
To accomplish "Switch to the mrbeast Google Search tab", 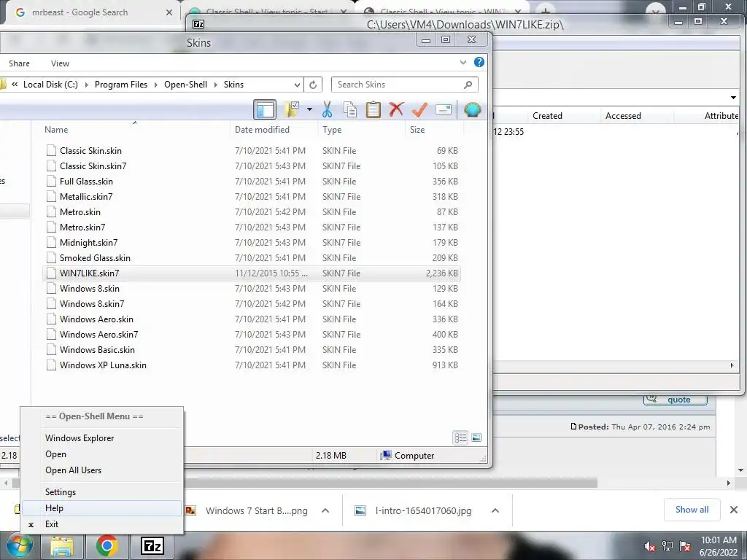I will 90,13.
